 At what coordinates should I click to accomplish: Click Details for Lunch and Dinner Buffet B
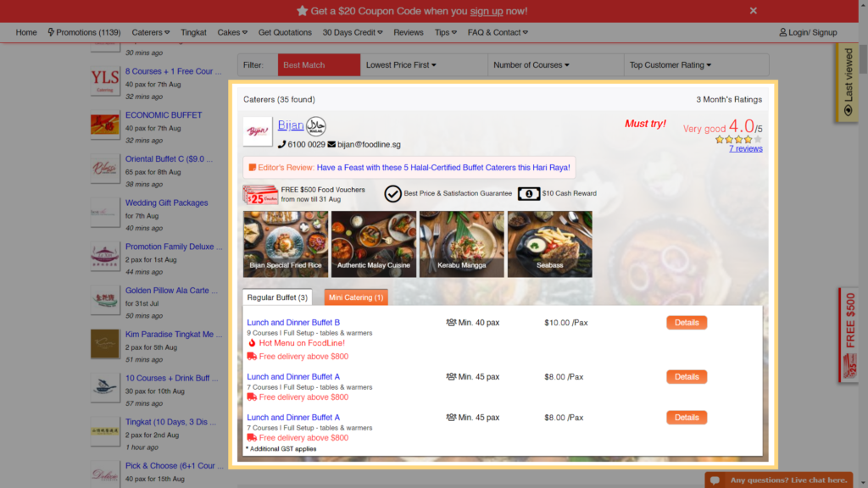point(686,323)
